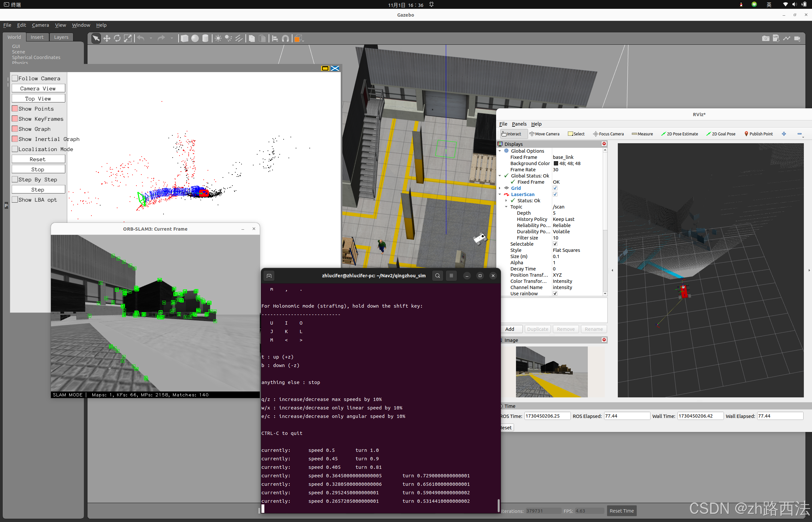Uncheck the LaserScan display checkbox
812x522 pixels.
click(555, 194)
